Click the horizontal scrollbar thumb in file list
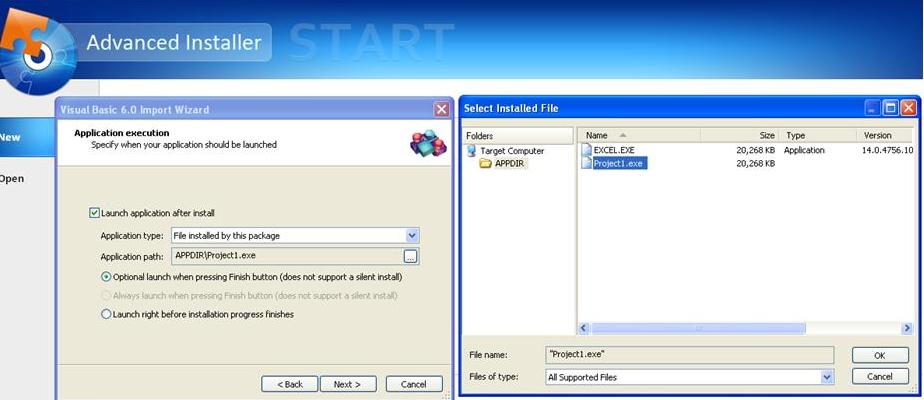 tap(698, 328)
